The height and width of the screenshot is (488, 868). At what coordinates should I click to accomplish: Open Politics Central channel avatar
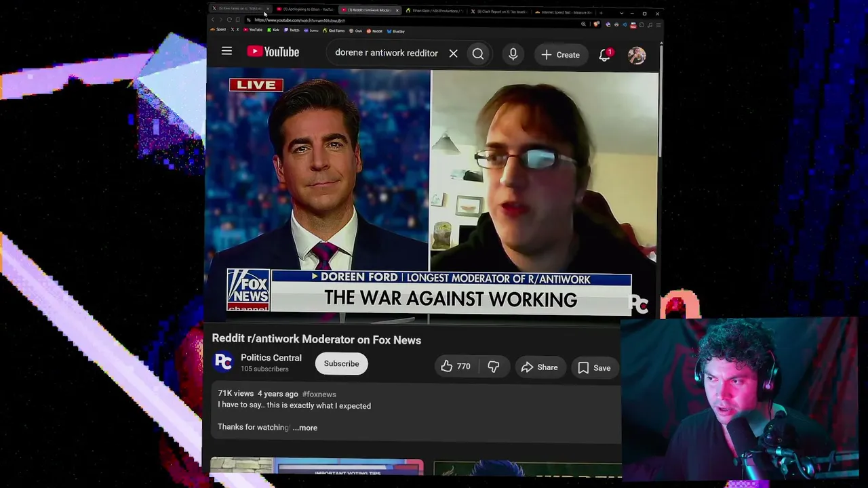pyautogui.click(x=223, y=362)
